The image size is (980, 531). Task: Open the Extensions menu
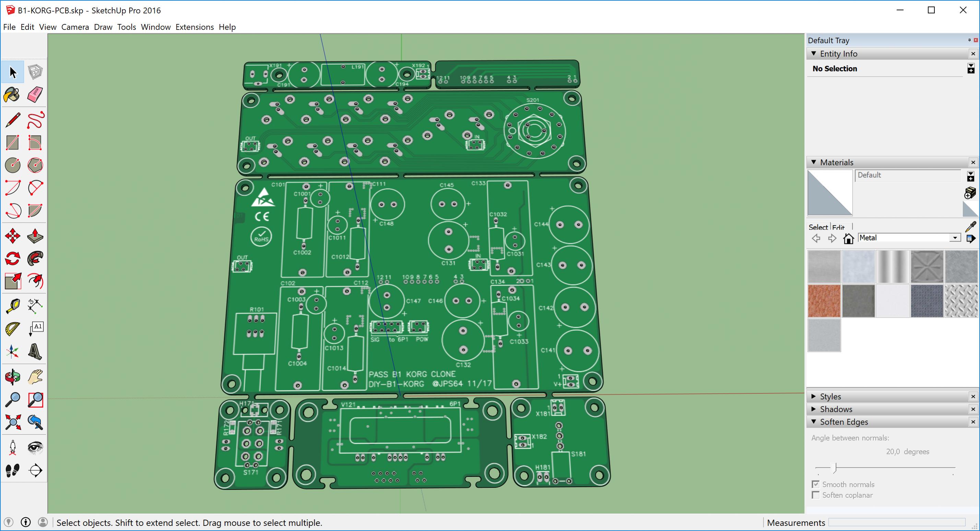pos(194,27)
